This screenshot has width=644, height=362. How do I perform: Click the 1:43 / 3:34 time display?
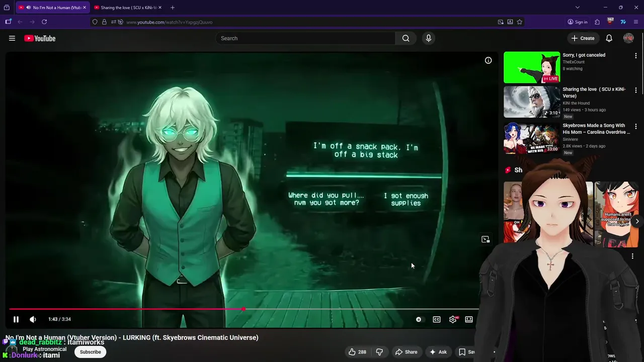pos(59,319)
